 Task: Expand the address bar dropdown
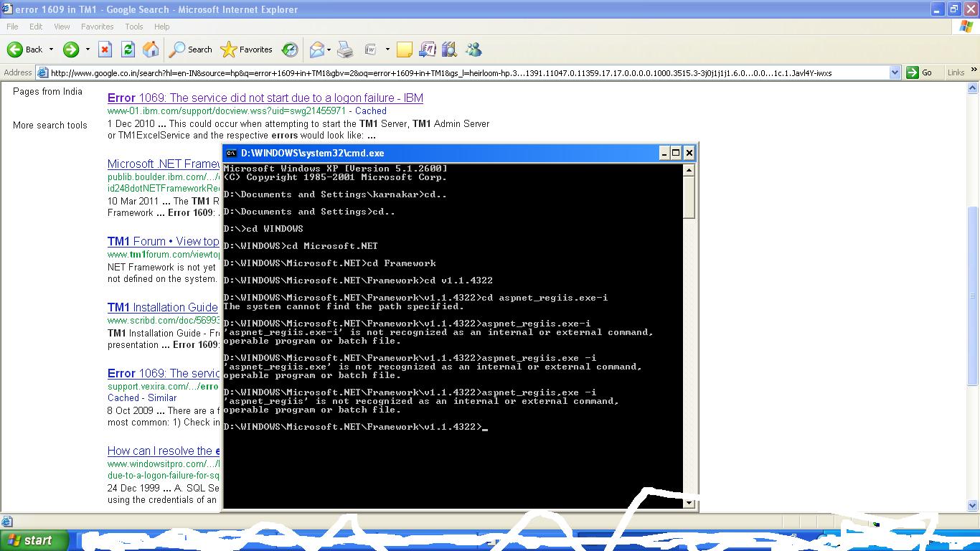click(x=895, y=72)
